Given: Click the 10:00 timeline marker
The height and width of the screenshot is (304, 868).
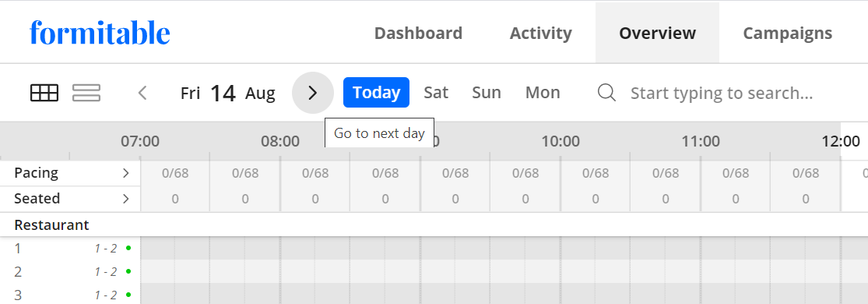Looking at the screenshot, I should pos(561,141).
